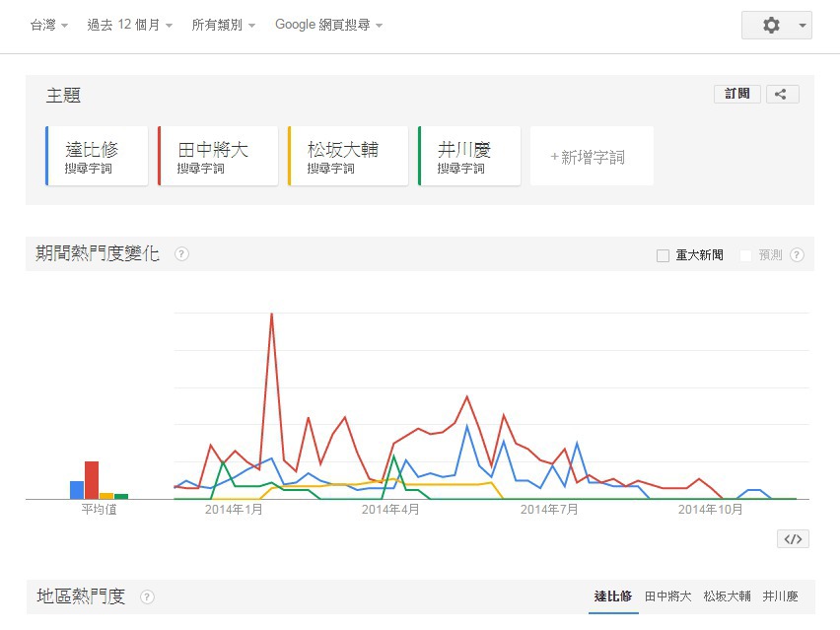
Task: Toggle the 預測 forecast checkbox
Action: [745, 255]
